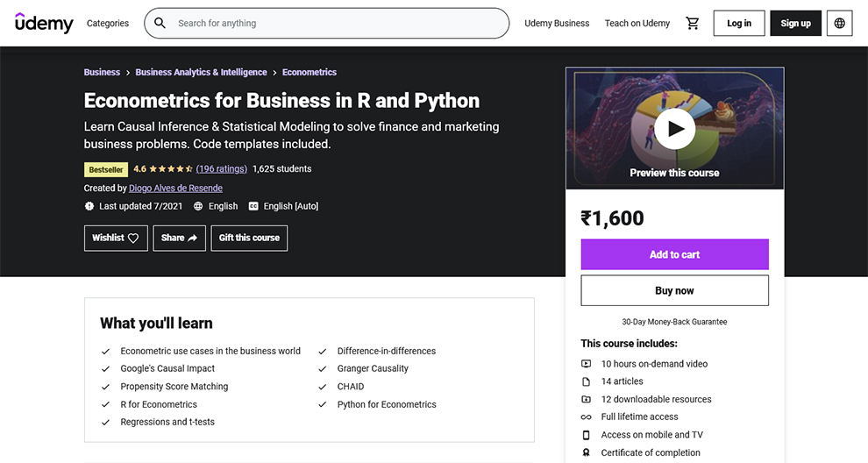Viewport: 868px width, 463px height.
Task: Focus the Search for anything field
Action: tap(327, 24)
